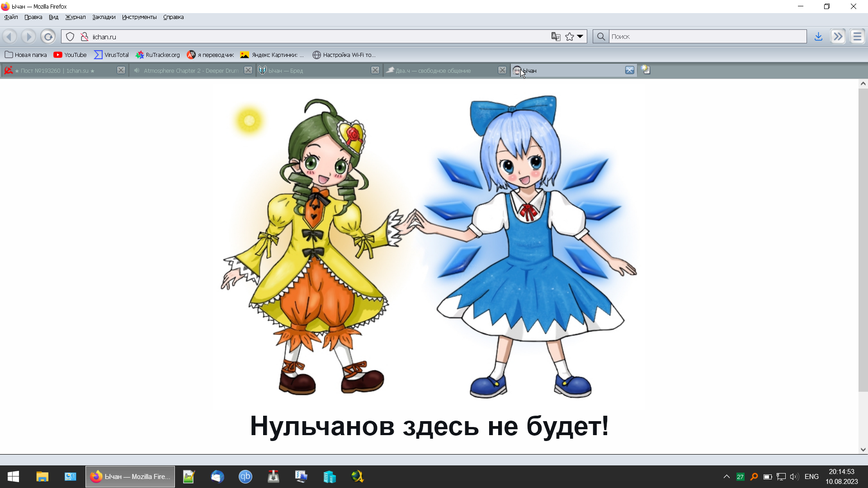Open the Настройка Wi-Fi bookmark

click(x=344, y=55)
